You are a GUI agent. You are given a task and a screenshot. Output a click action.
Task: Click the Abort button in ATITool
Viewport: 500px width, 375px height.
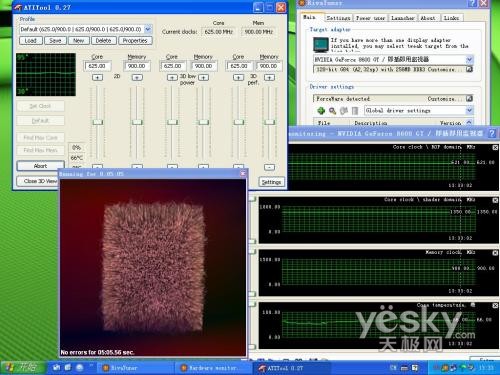40,166
